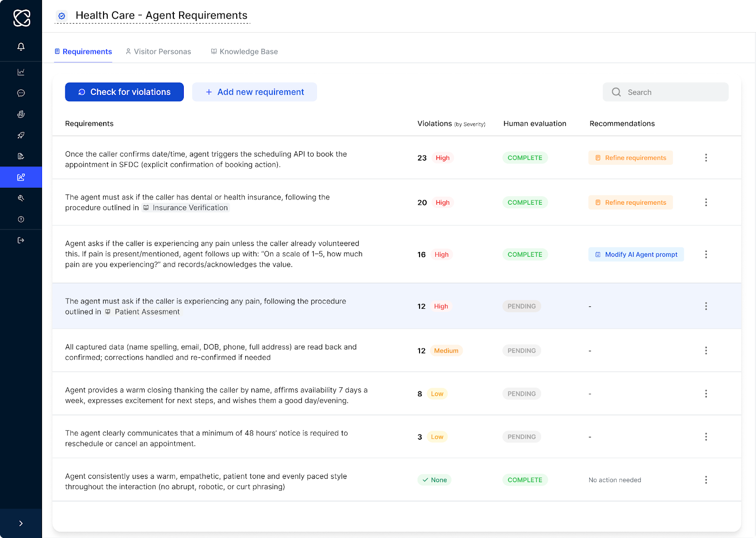The image size is (756, 538).
Task: Open the Insurance Verification knowledge link
Action: tap(186, 208)
